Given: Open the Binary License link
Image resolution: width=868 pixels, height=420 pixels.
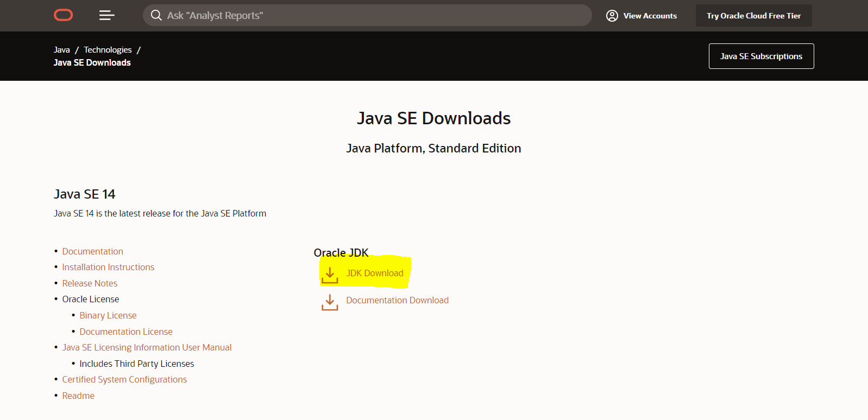Looking at the screenshot, I should coord(108,315).
